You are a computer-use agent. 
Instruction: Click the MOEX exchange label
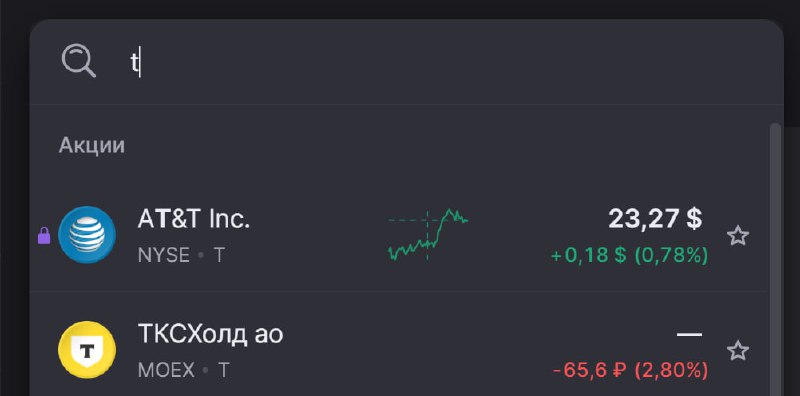[166, 370]
